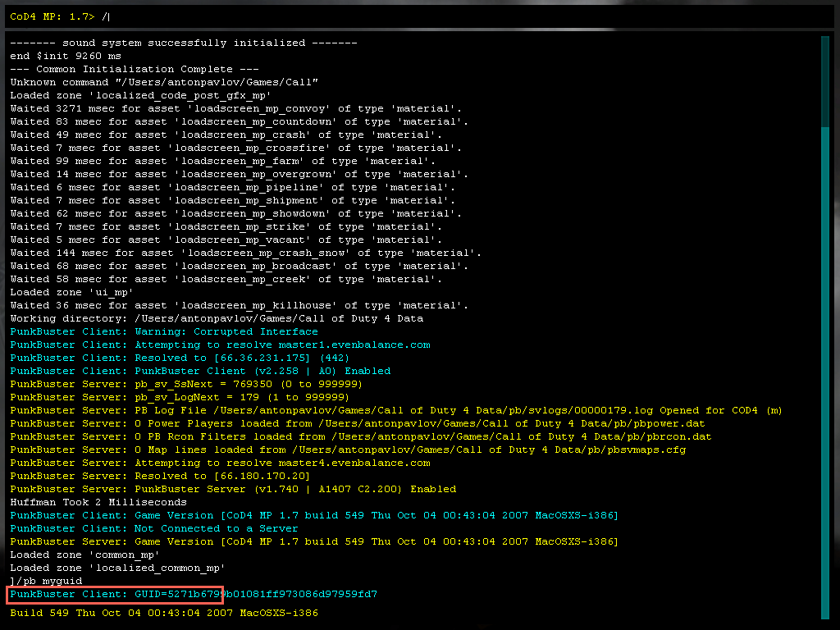Click 'Common Initialization Complete' line
Screen dimensions: 840x630
click(135, 69)
